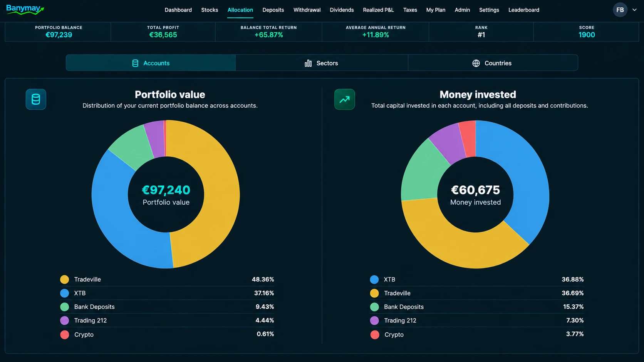Click the Score 1900 value

(587, 35)
